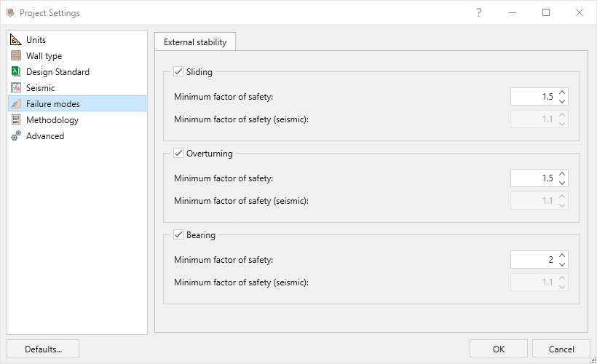This screenshot has height=364, width=597.
Task: Uncheck the Overturning checkbox
Action: pos(178,153)
